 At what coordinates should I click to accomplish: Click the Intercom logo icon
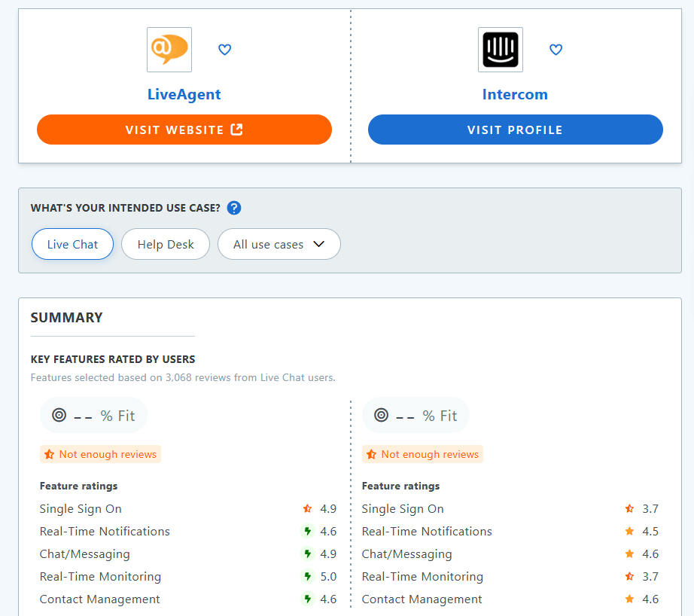click(500, 49)
